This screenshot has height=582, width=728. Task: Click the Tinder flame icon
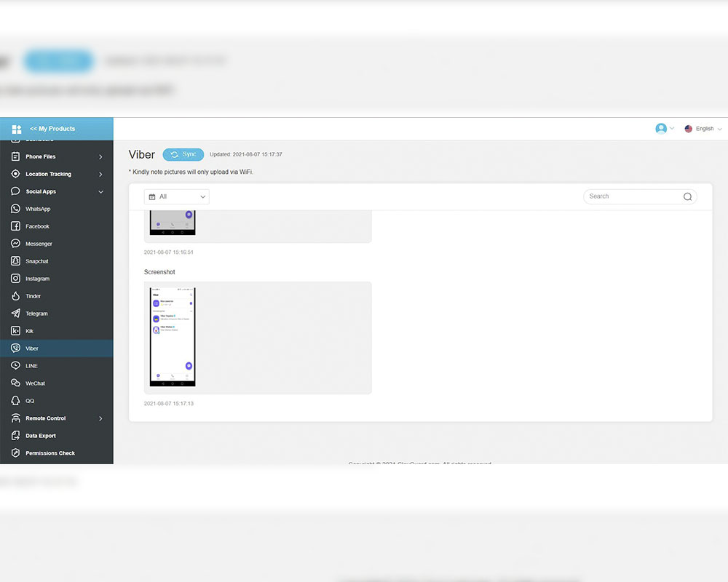point(15,295)
